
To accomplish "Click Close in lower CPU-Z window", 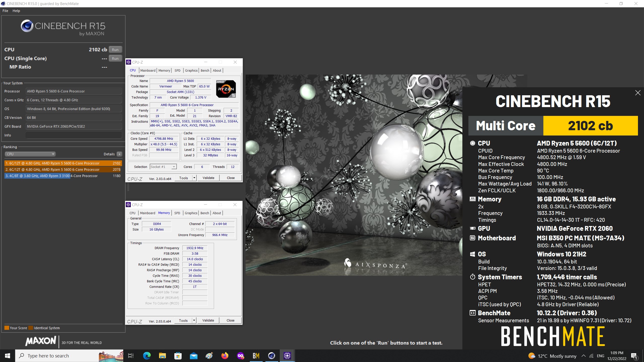I will 230,320.
